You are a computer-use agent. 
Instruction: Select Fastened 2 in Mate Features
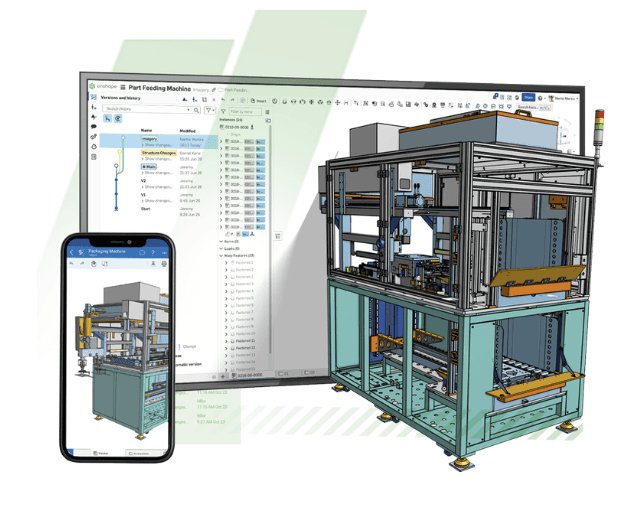(x=245, y=270)
